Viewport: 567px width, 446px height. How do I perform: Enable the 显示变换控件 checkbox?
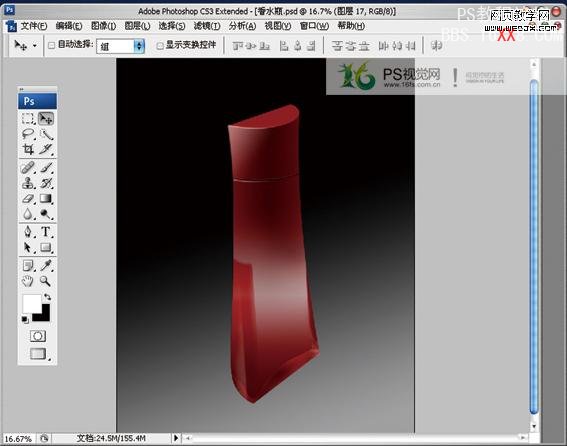pos(160,46)
